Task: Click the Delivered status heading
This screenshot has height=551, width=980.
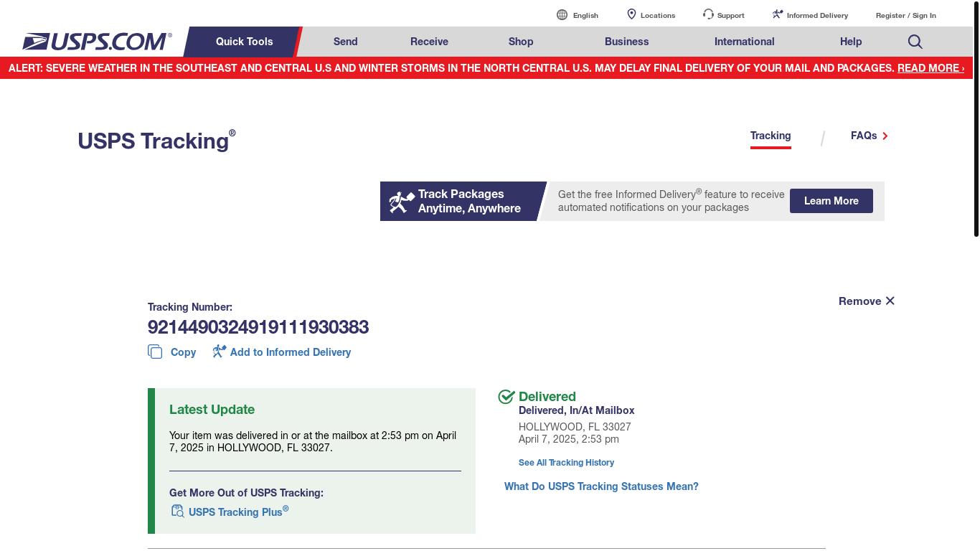Action: (x=547, y=397)
